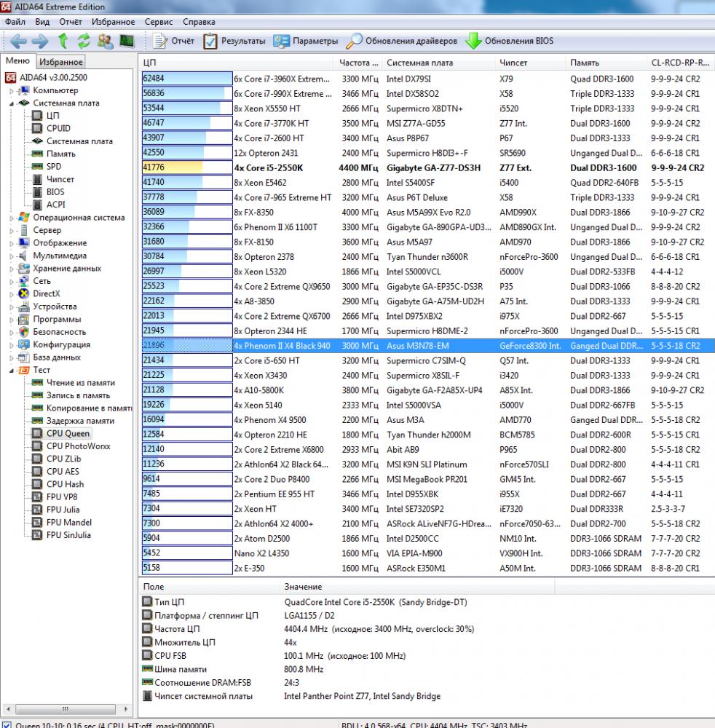Click the Forward navigation arrow in toolbar
The width and height of the screenshot is (715, 728).
click(40, 41)
